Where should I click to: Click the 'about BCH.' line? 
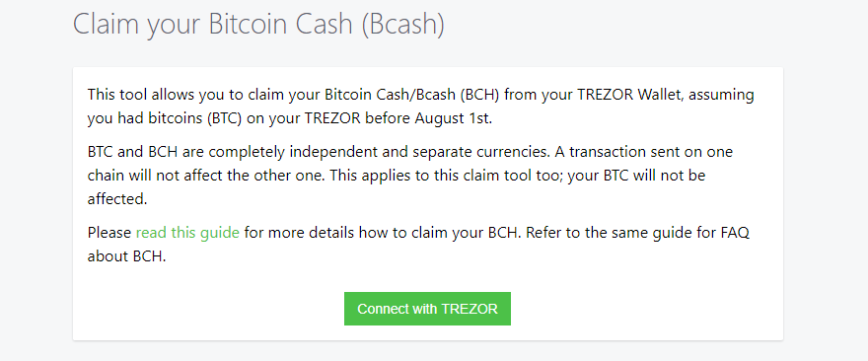127,256
